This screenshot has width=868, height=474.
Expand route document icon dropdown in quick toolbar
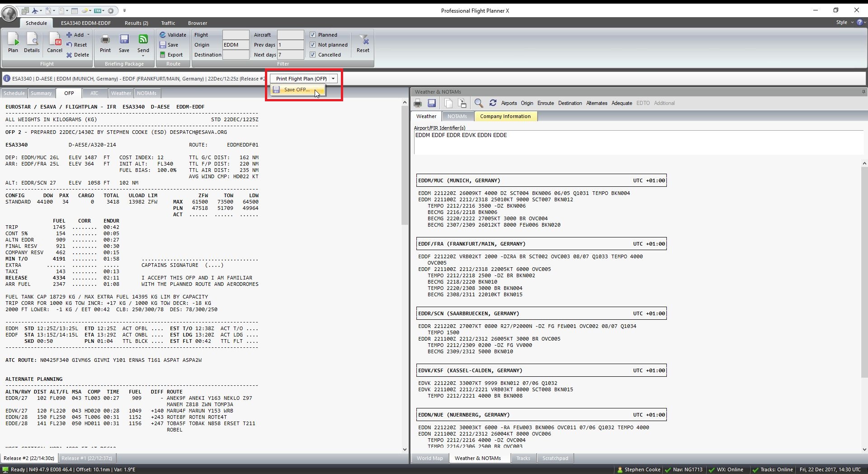54,11
